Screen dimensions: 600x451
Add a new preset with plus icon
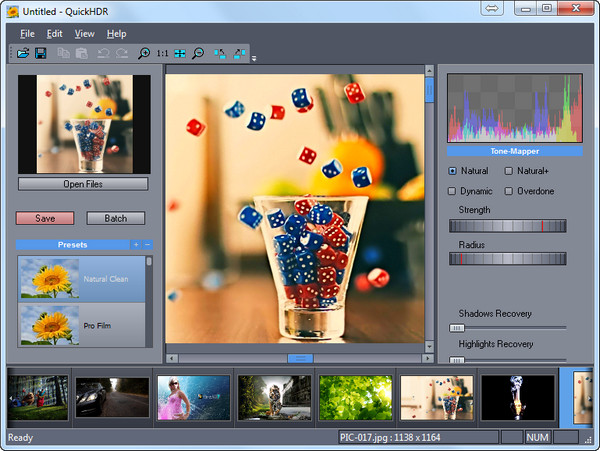(136, 244)
